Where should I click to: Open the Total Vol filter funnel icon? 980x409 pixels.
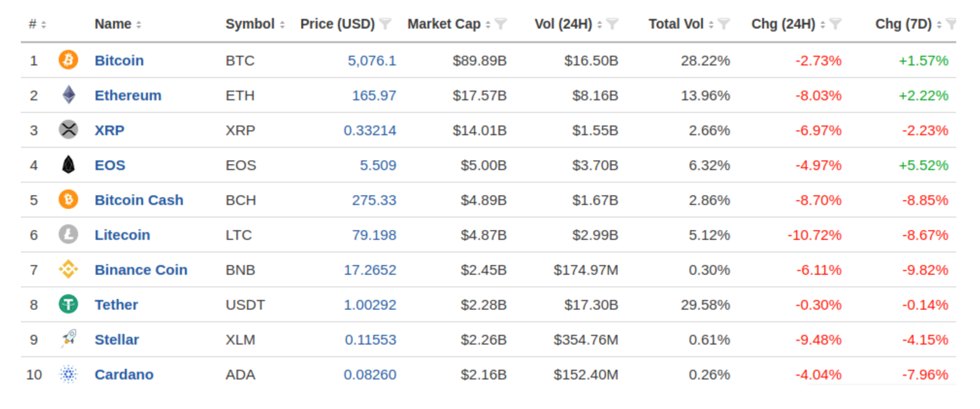(724, 24)
